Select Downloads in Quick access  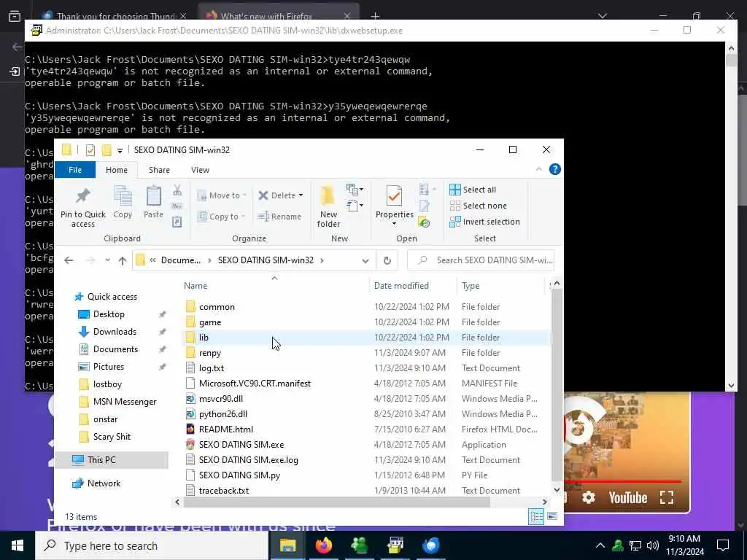115,332
